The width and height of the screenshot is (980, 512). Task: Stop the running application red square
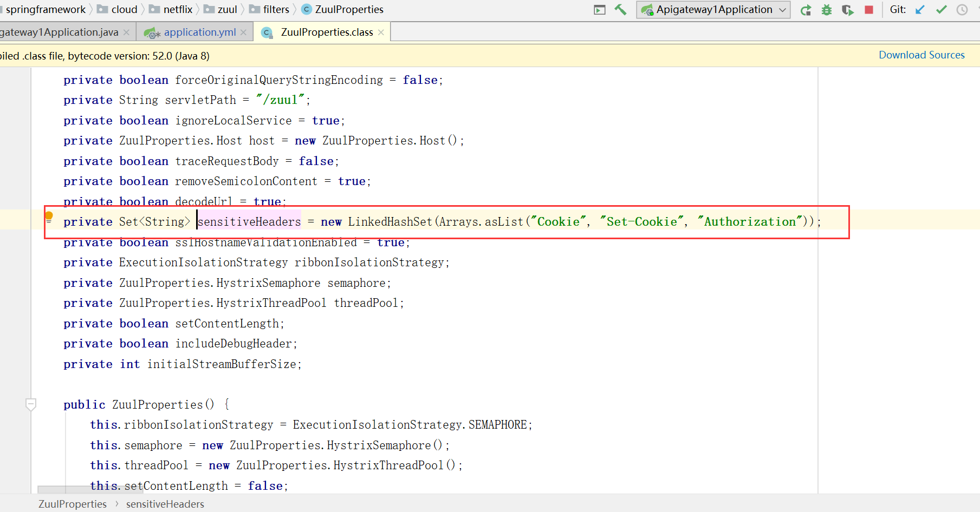click(869, 10)
